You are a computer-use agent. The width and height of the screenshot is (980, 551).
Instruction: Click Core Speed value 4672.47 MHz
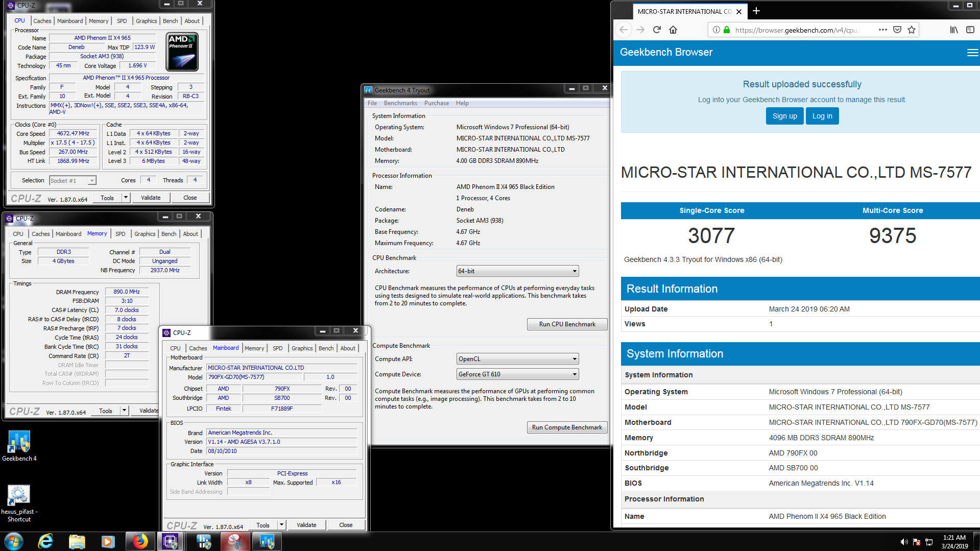coord(73,133)
